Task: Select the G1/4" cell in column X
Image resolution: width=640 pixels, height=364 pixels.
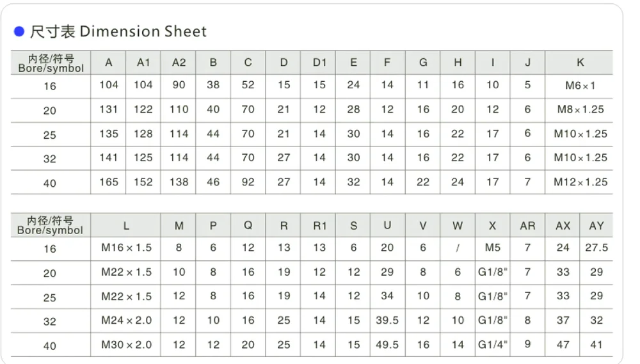Action: coord(493,345)
